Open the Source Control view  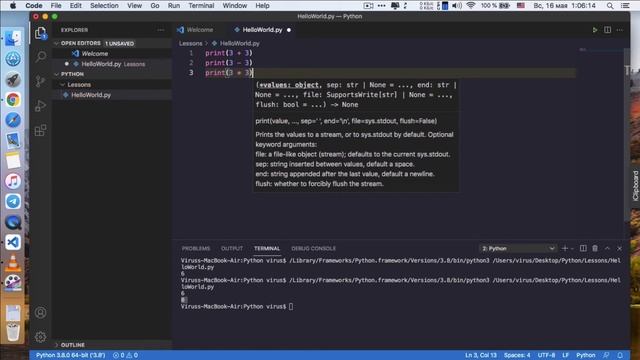point(40,81)
